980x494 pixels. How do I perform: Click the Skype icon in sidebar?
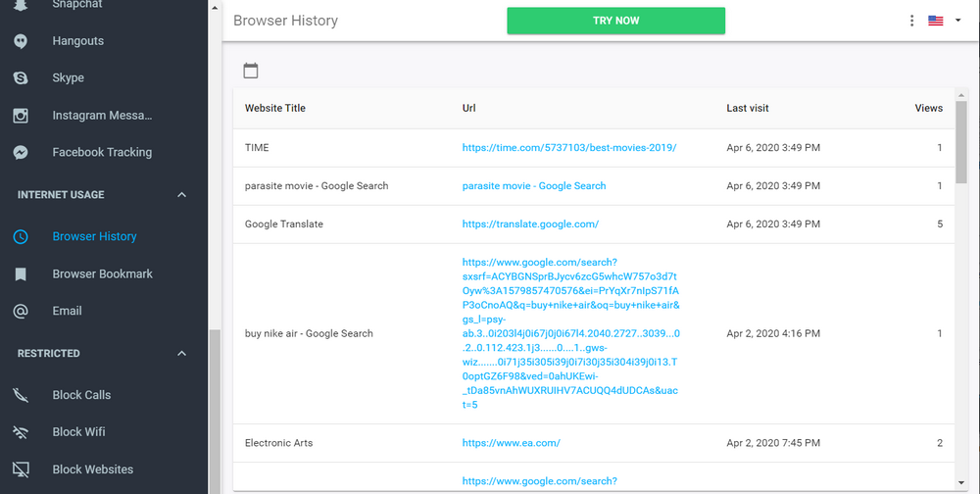point(21,78)
